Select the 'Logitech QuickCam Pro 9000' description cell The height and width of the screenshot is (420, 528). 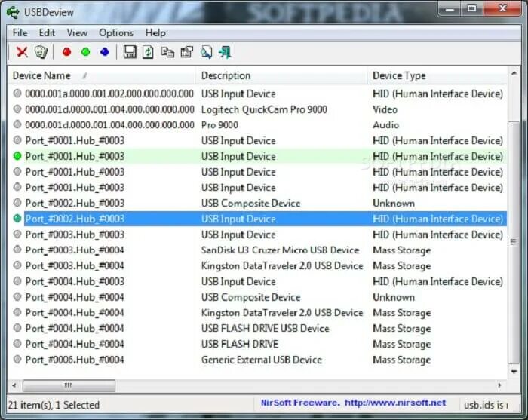pos(264,109)
